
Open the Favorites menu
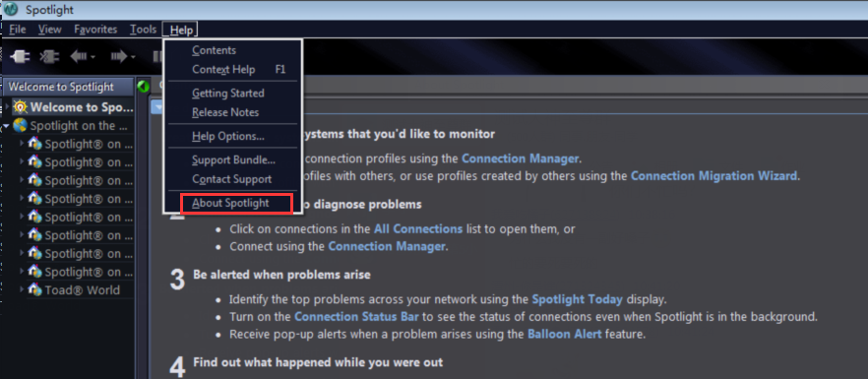(95, 30)
